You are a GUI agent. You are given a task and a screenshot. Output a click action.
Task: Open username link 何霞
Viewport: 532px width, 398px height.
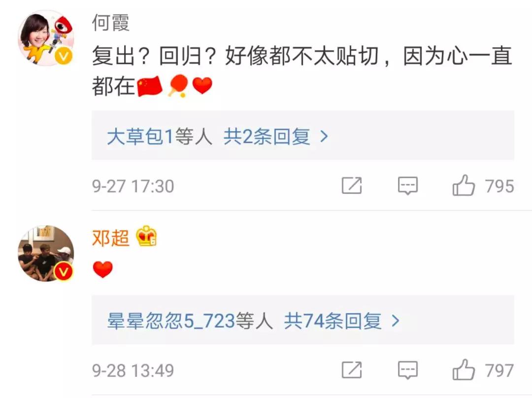pyautogui.click(x=111, y=23)
